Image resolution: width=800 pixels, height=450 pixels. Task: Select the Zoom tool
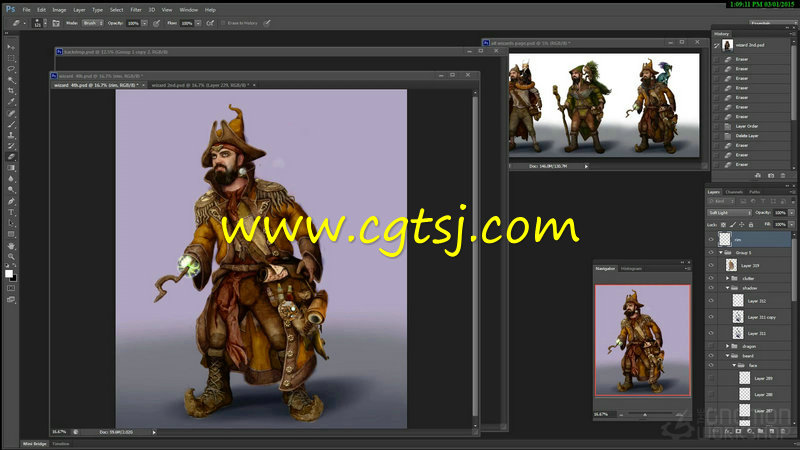pyautogui.click(x=11, y=257)
